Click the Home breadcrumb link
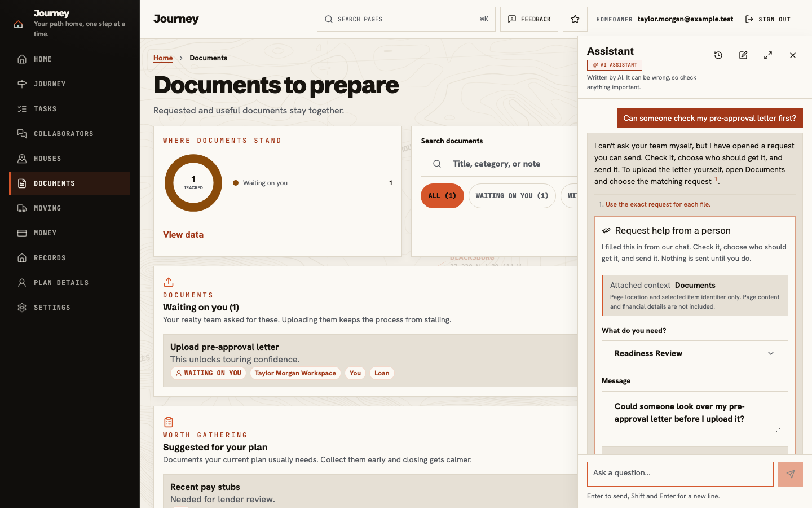This screenshot has width=812, height=508. 163,58
